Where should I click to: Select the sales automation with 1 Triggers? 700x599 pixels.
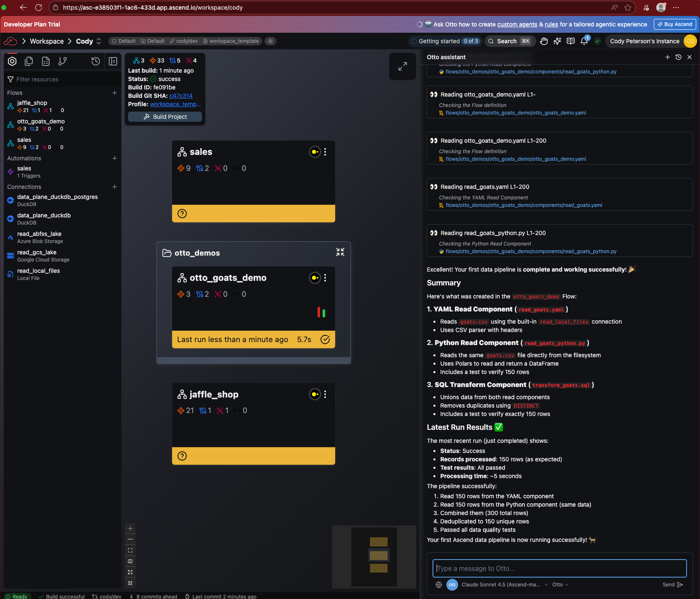click(62, 172)
